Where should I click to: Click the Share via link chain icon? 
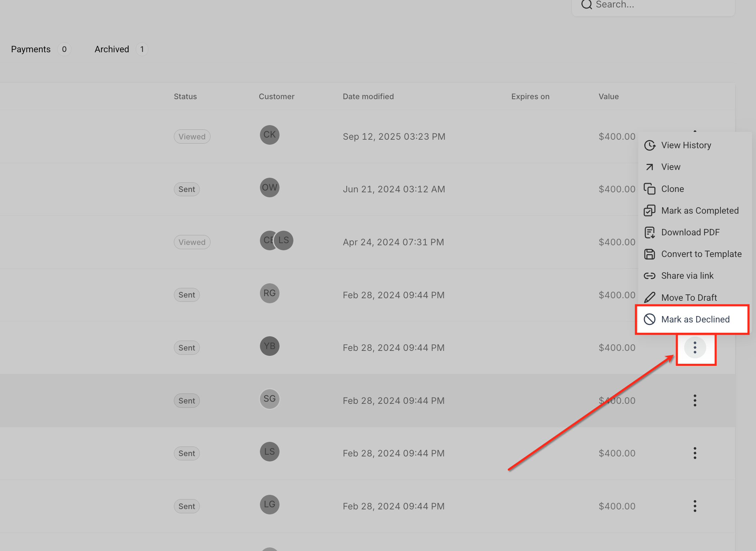click(x=650, y=276)
